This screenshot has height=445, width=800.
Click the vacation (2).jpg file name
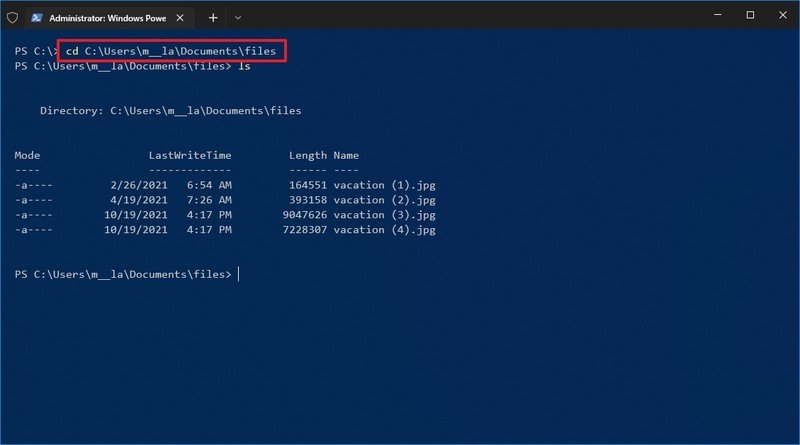pyautogui.click(x=384, y=200)
